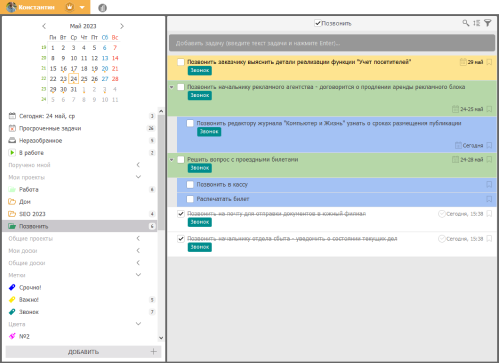This screenshot has height=363, width=499.
Task: Check 'Решить вопрос с проездными билетами' checkbox
Action: [181, 160]
